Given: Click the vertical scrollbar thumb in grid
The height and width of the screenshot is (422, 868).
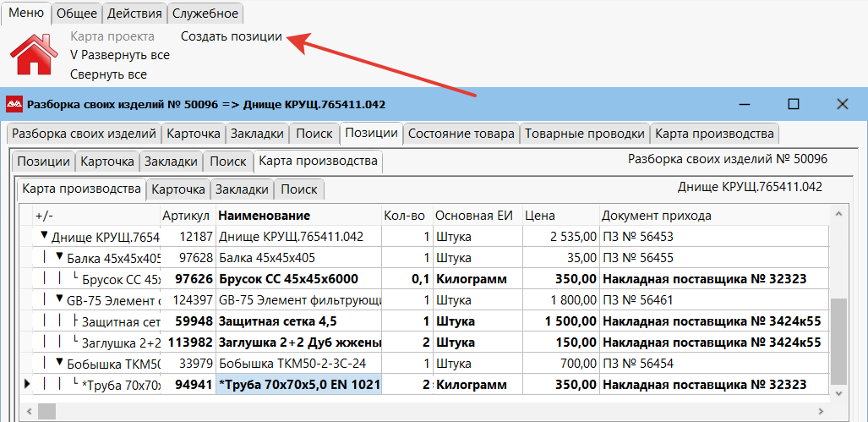Looking at the screenshot, I should pos(837,341).
